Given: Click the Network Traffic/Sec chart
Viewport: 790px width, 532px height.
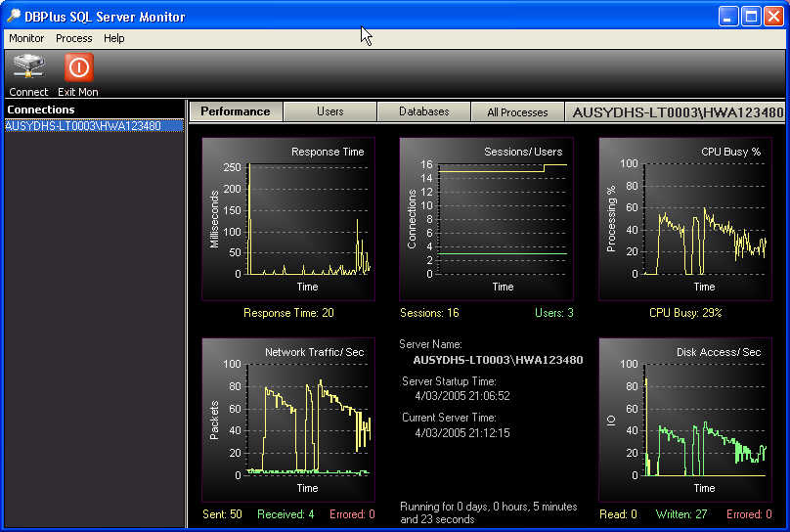Looking at the screenshot, I should (x=288, y=420).
